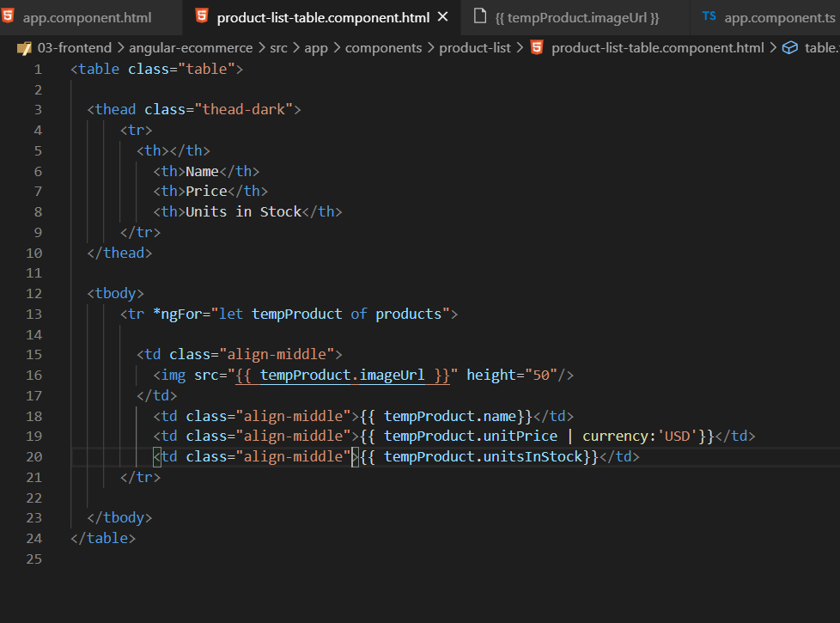Click the breadcrumb product-list-table.component.html file name

(657, 48)
